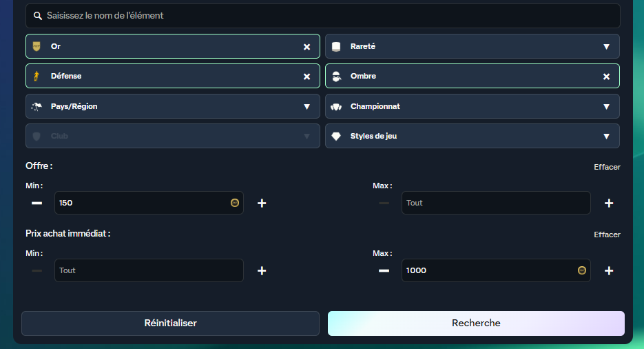Remove the Or quality filter
Viewport: 644px width, 349px height.
[307, 47]
